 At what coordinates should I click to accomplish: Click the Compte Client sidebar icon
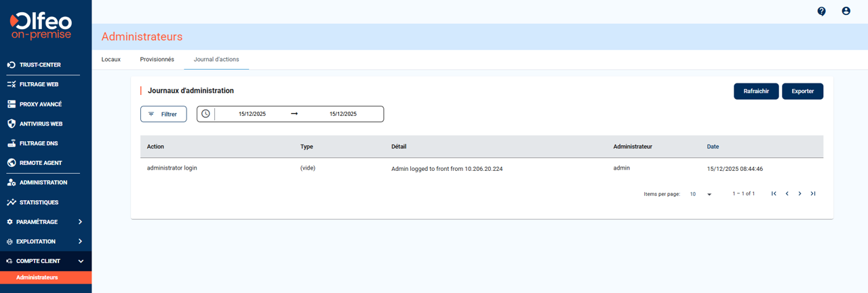coord(9,261)
